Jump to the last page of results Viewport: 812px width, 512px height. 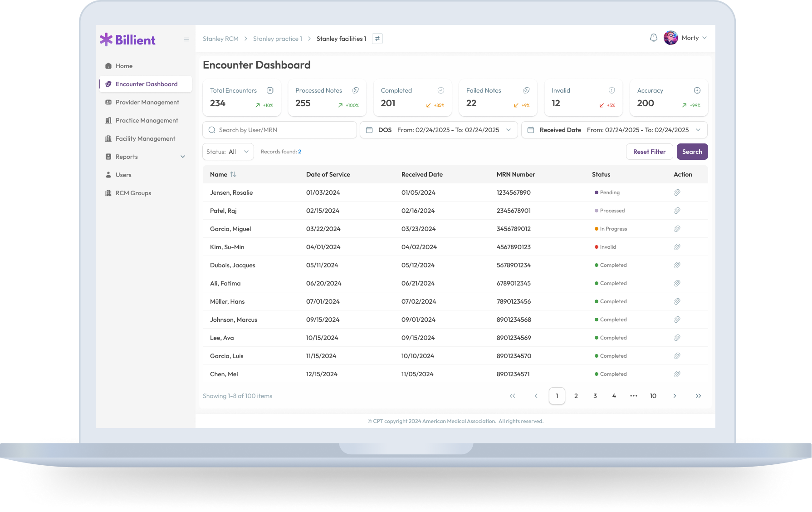tap(698, 396)
